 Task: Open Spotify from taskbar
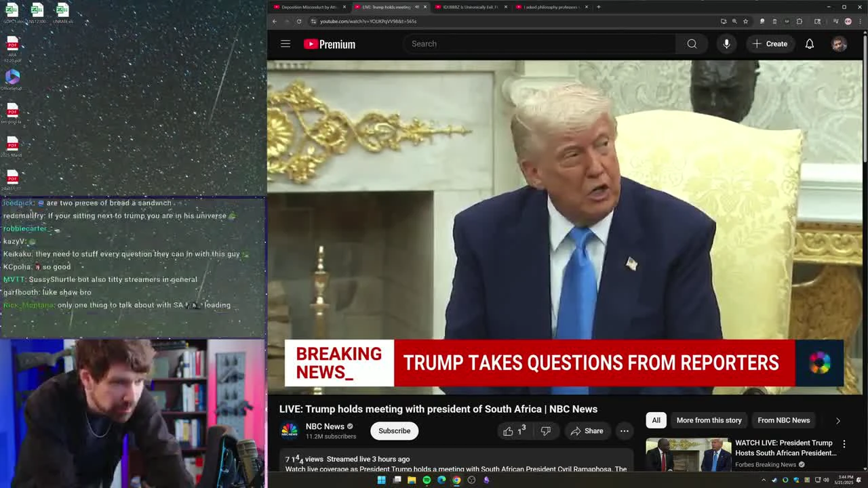click(427, 480)
